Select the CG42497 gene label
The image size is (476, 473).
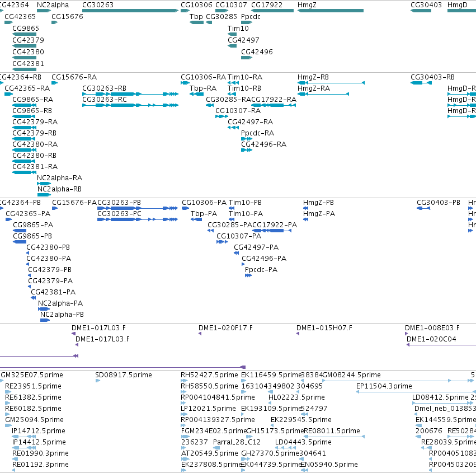tap(243, 40)
